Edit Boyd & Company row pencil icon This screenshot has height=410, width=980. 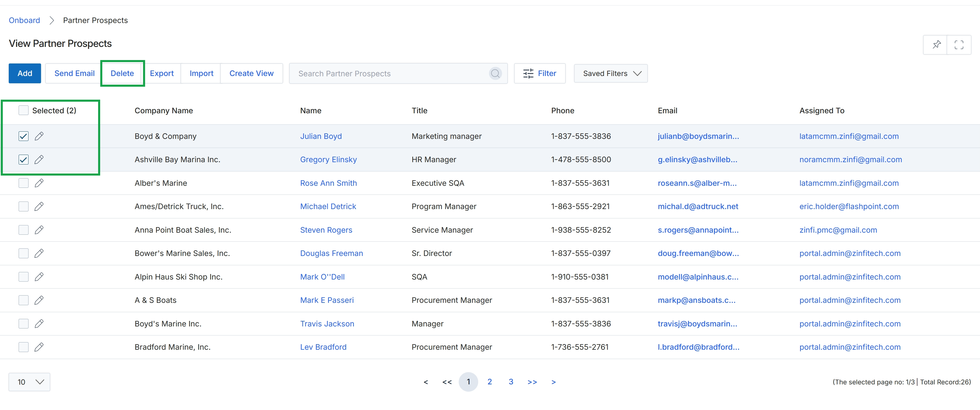coord(39,136)
